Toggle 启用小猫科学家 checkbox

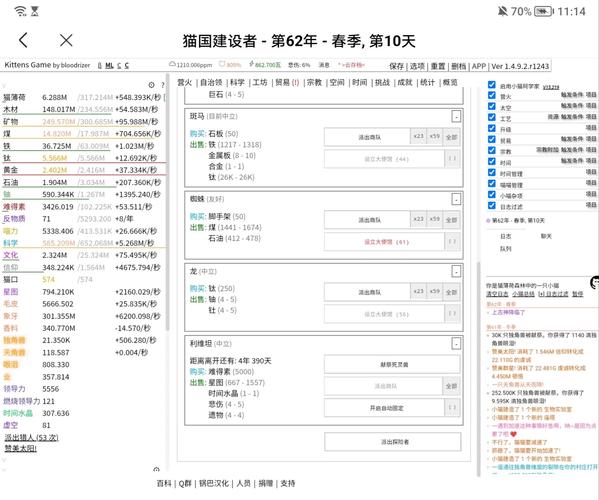(x=492, y=85)
